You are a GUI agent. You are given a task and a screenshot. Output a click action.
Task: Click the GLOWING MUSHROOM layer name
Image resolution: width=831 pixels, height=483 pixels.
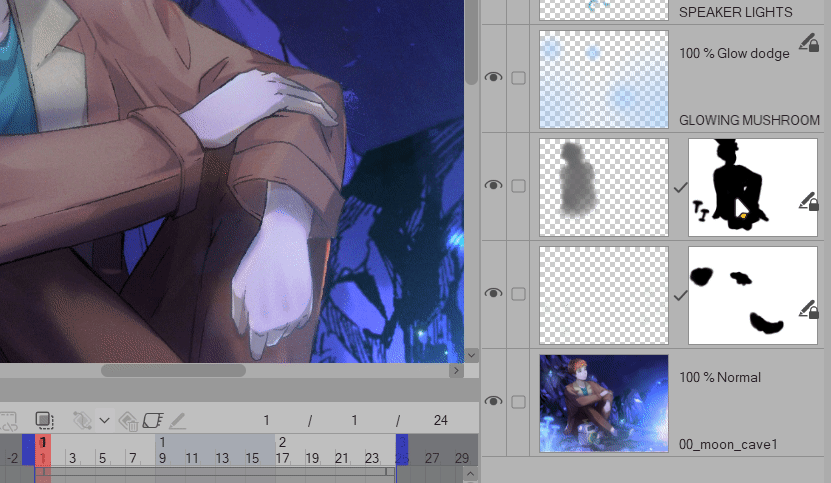749,120
